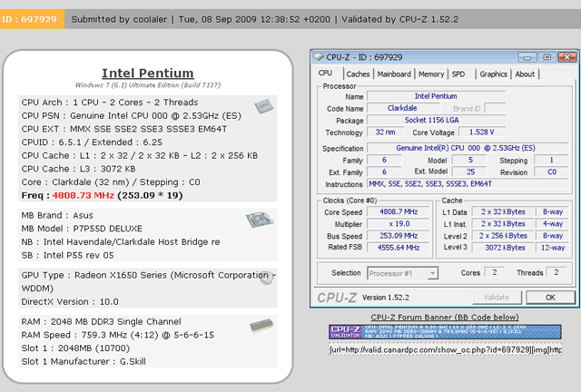The image size is (581, 392).
Task: Click the Name field showing Intel Pentium
Action: 436,96
